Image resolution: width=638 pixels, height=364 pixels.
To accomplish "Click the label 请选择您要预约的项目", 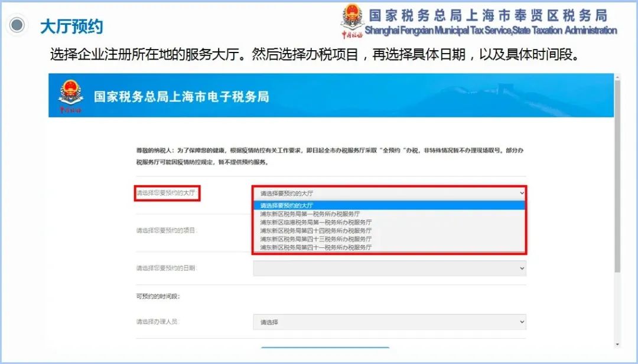I will pos(167,231).
